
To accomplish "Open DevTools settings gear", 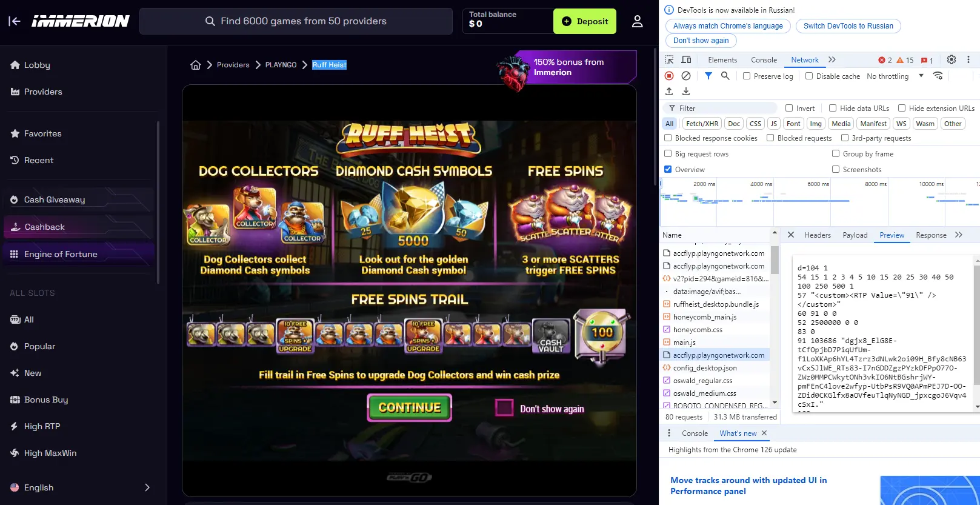I will click(952, 59).
